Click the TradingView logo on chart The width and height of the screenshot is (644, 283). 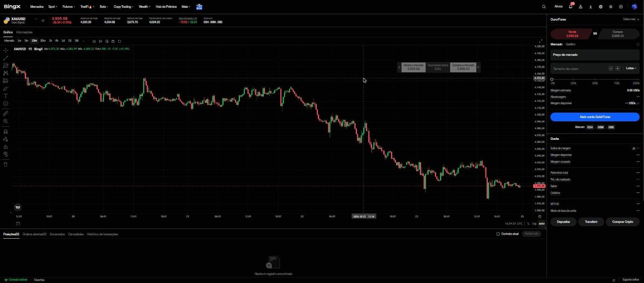click(17, 207)
